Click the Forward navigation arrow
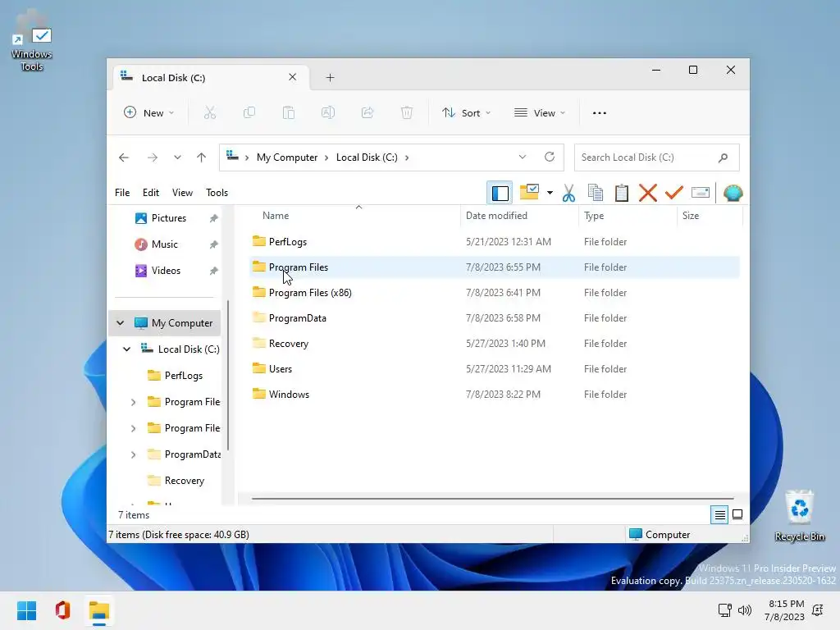This screenshot has width=840, height=630. [152, 157]
